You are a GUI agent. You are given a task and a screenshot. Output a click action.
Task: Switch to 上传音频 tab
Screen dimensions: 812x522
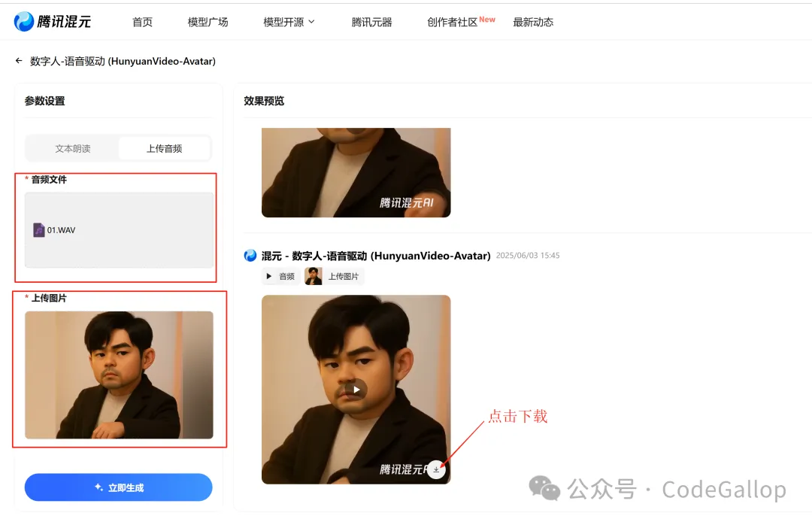pos(164,149)
